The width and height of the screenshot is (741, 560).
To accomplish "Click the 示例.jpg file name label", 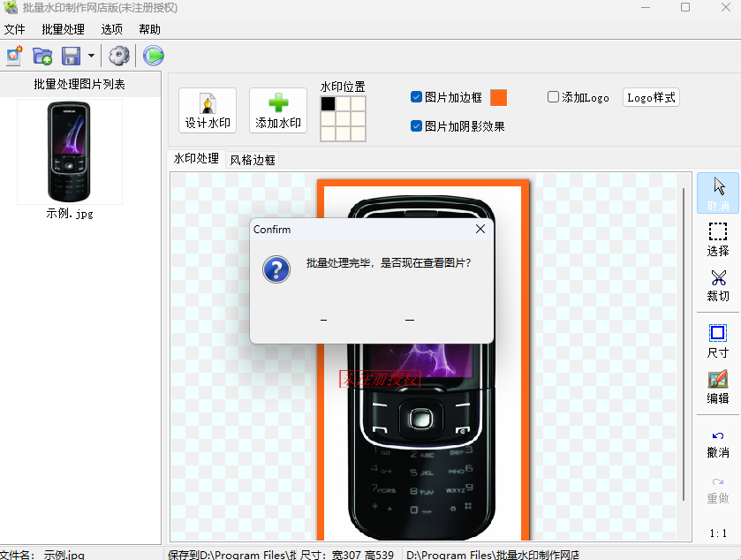I will (x=70, y=214).
